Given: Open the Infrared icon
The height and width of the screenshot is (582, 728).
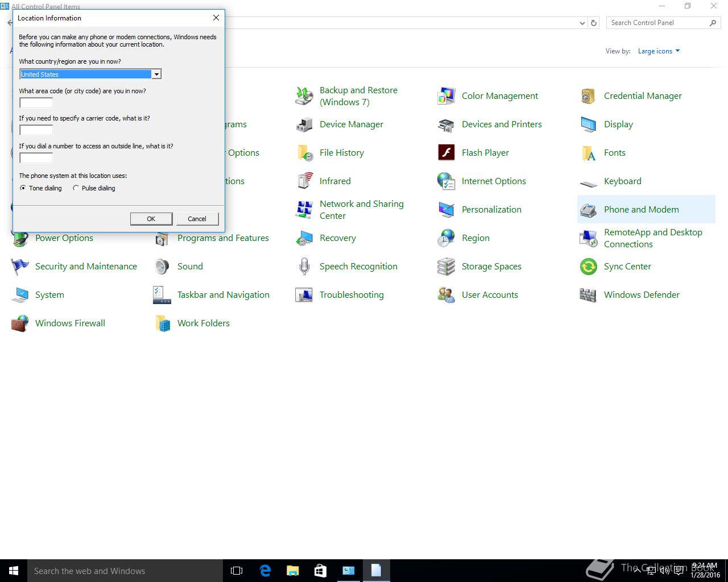Looking at the screenshot, I should point(304,181).
